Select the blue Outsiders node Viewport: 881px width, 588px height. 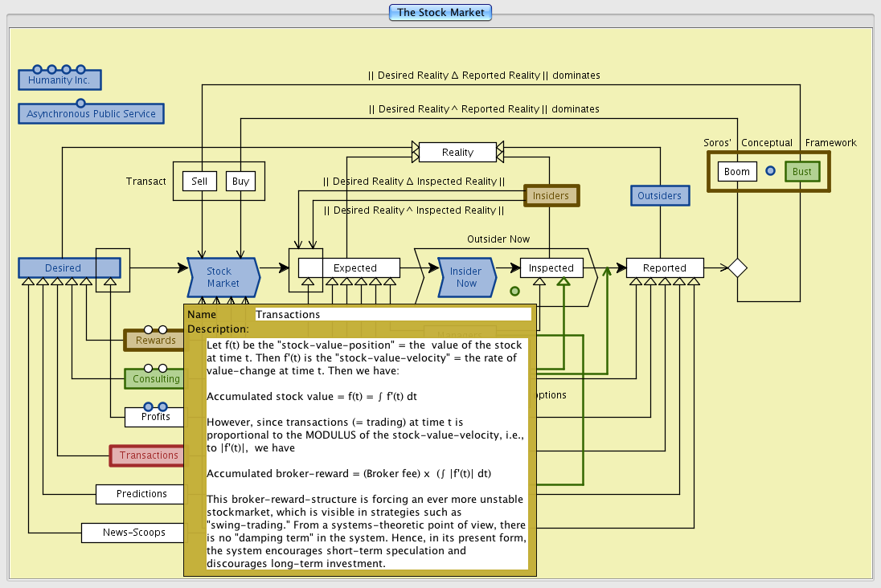click(659, 195)
